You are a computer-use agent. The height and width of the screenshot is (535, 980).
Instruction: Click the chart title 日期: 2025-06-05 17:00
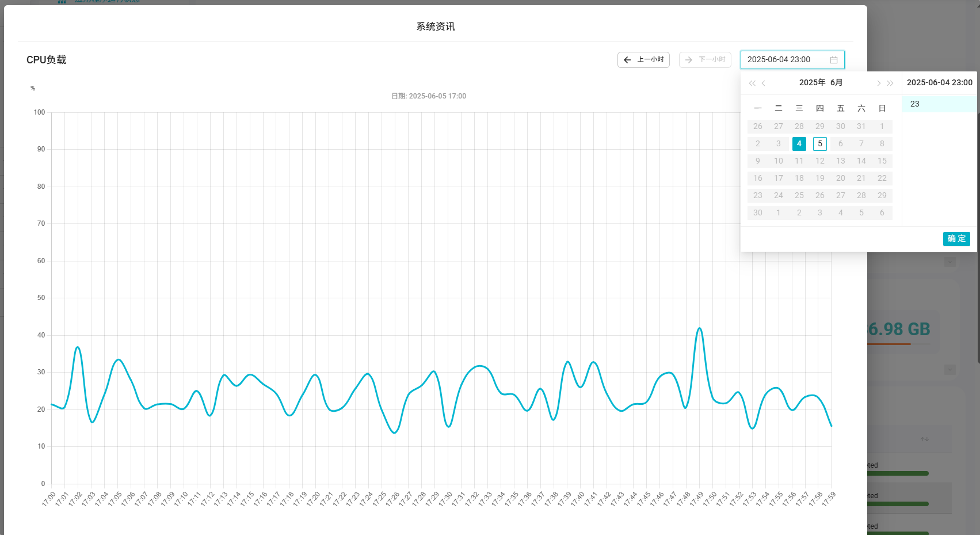tap(429, 96)
